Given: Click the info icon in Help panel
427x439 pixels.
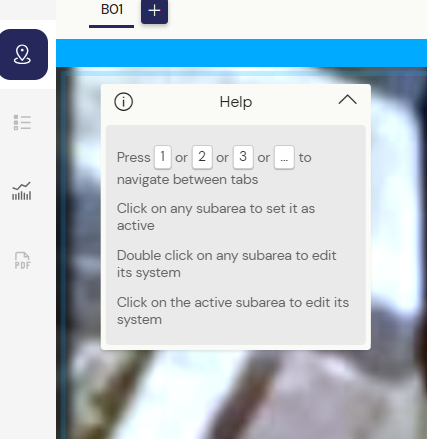Looking at the screenshot, I should [124, 102].
